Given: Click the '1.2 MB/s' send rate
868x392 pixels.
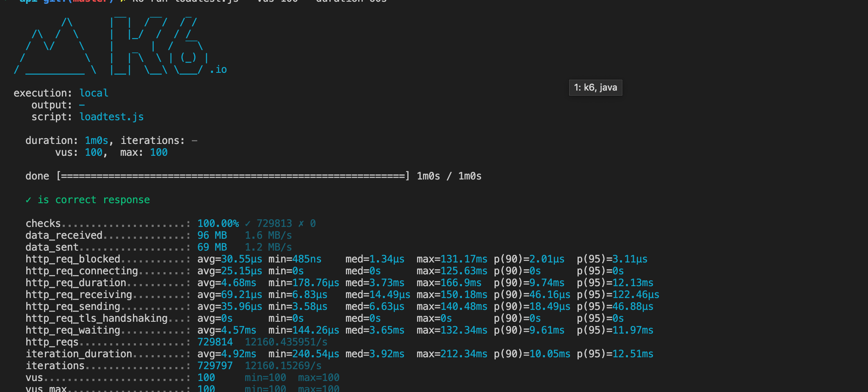Looking at the screenshot, I should click(268, 247).
